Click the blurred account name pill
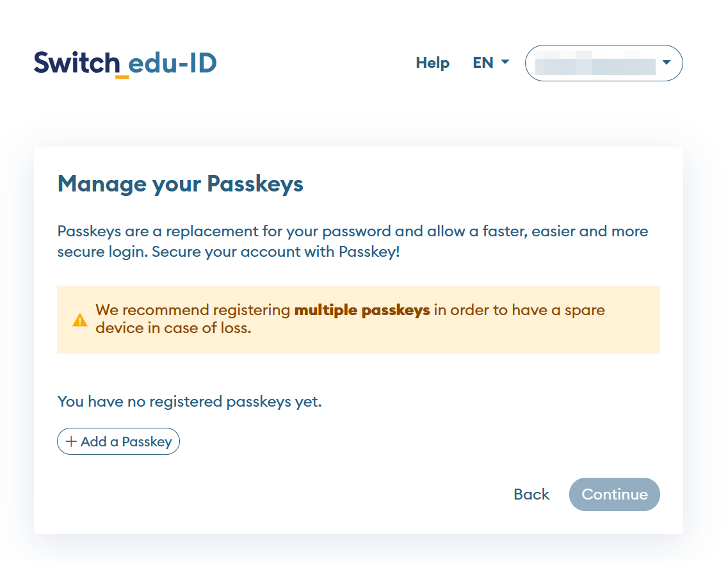The width and height of the screenshot is (728, 561). coord(595,63)
